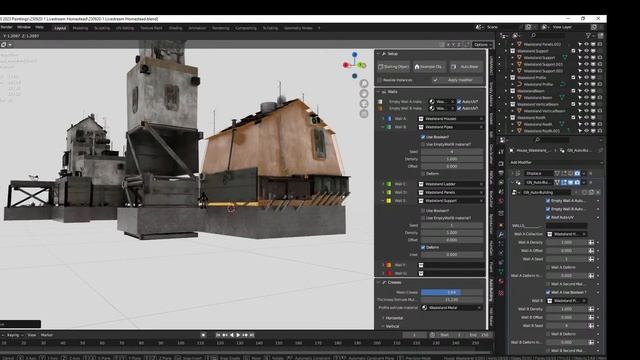Click the Starting Object button

pos(393,67)
